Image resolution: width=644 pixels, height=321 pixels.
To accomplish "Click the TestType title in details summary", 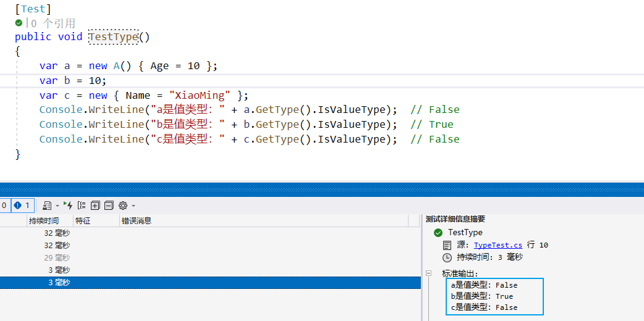I will [465, 233].
